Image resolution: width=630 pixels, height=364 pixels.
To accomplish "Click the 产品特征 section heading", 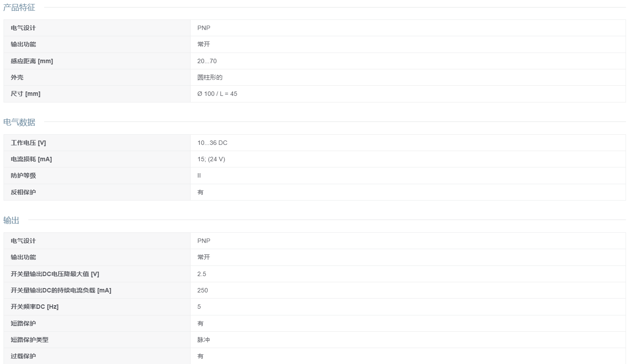I will pyautogui.click(x=19, y=8).
